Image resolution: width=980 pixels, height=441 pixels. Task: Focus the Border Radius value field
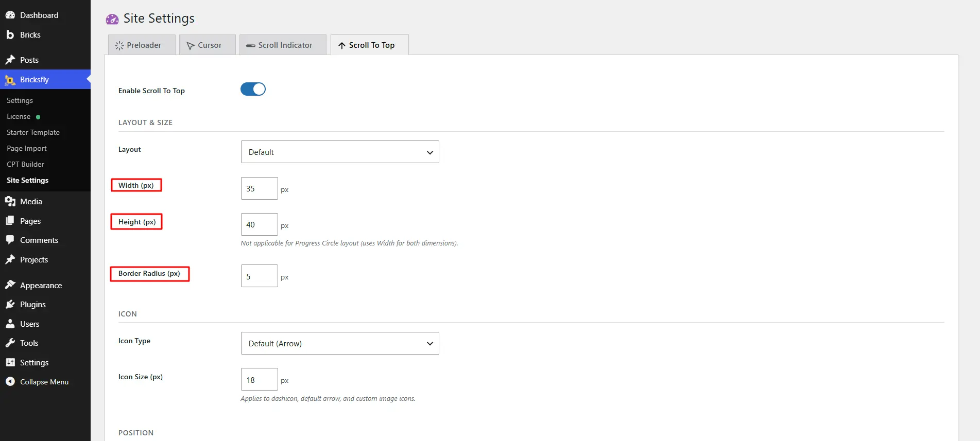pos(260,276)
